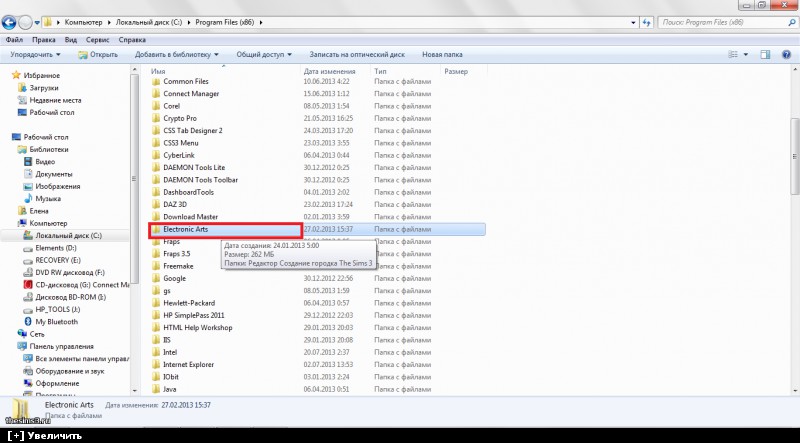Open the address bar history dropdown
The width and height of the screenshot is (800, 443).
[x=634, y=23]
